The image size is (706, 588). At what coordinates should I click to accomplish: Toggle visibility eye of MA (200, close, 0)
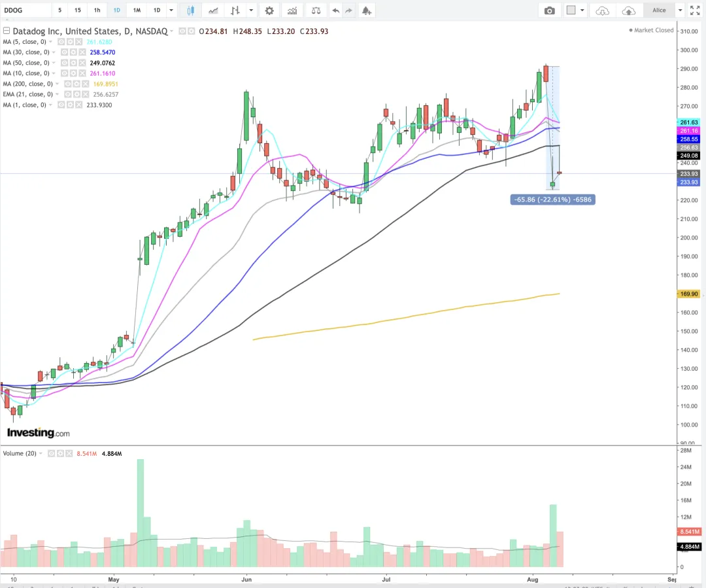pos(67,84)
